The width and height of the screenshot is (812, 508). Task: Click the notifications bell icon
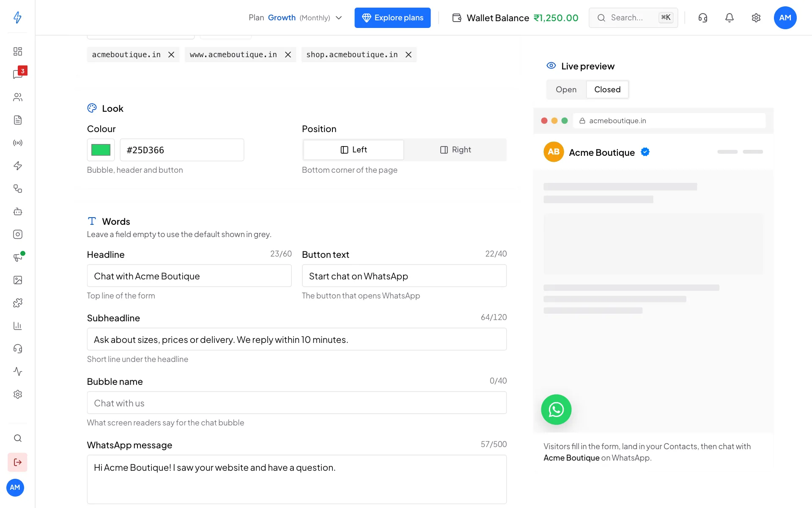click(729, 18)
